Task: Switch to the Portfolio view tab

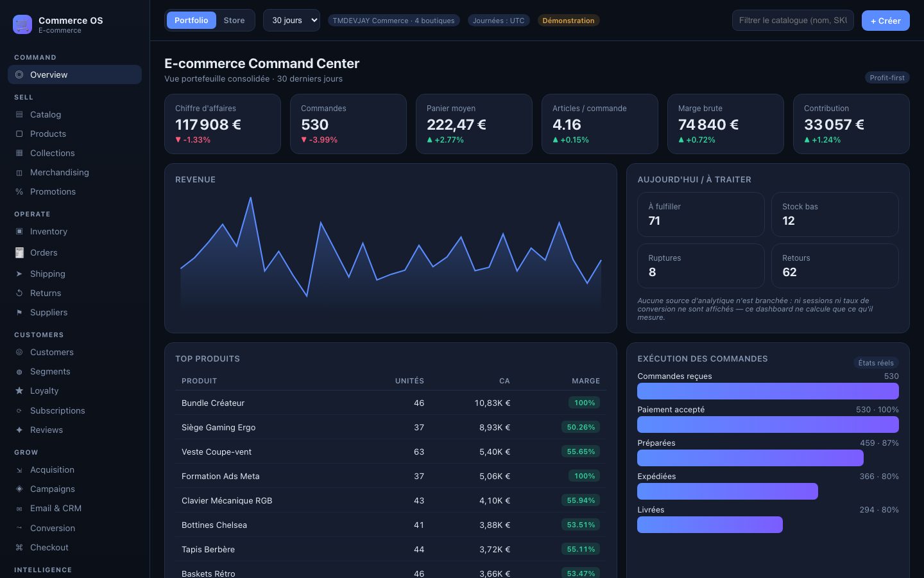Action: (191, 20)
